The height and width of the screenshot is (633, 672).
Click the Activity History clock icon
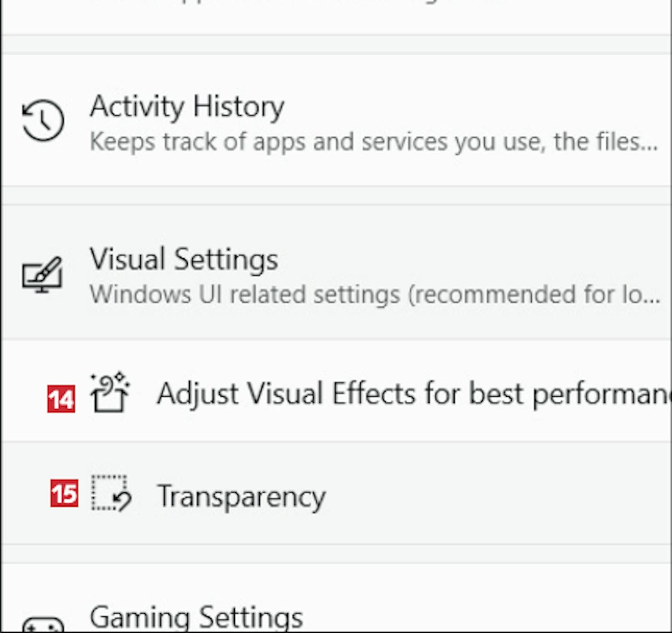(43, 120)
